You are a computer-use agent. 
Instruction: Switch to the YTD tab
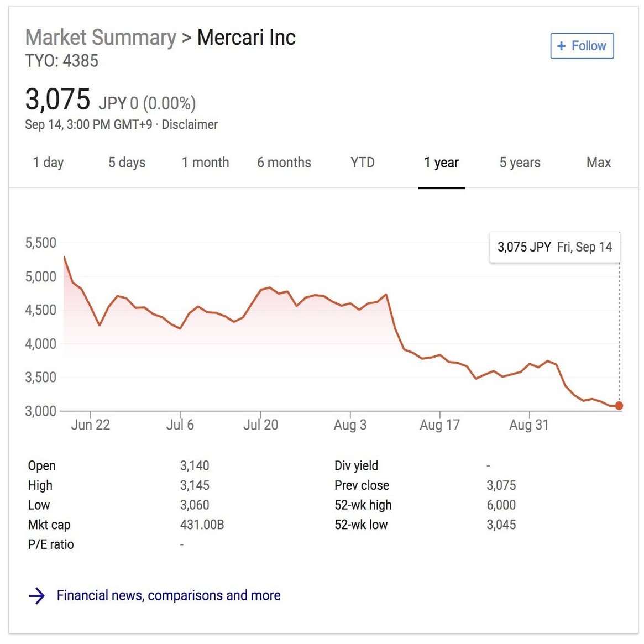[x=363, y=163]
